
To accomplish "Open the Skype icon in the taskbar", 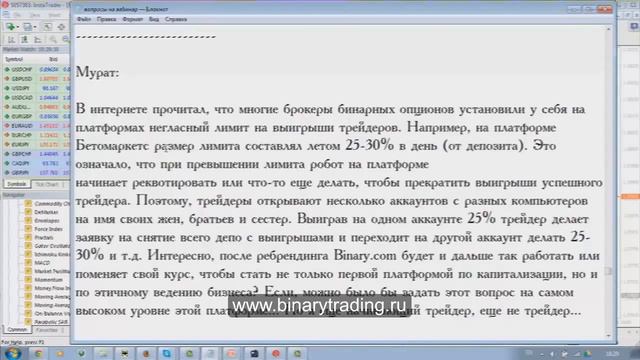I will coord(167,353).
